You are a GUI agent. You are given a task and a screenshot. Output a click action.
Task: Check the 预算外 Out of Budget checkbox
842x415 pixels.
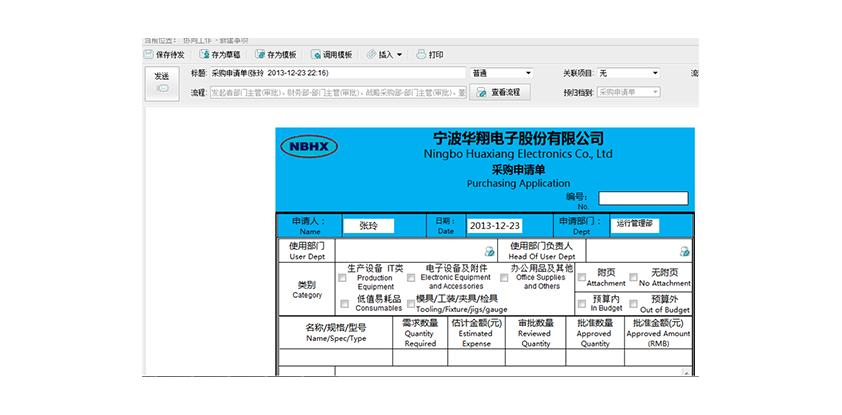pyautogui.click(x=634, y=304)
